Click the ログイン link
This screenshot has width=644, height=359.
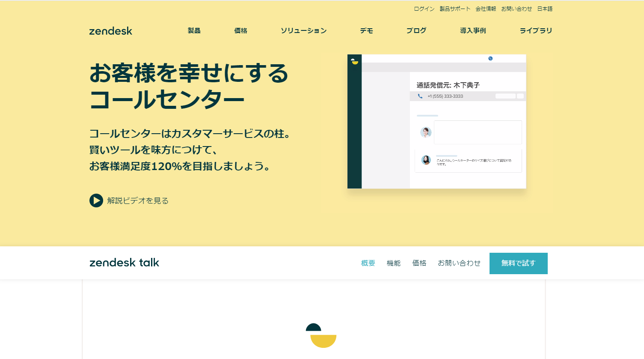[424, 9]
